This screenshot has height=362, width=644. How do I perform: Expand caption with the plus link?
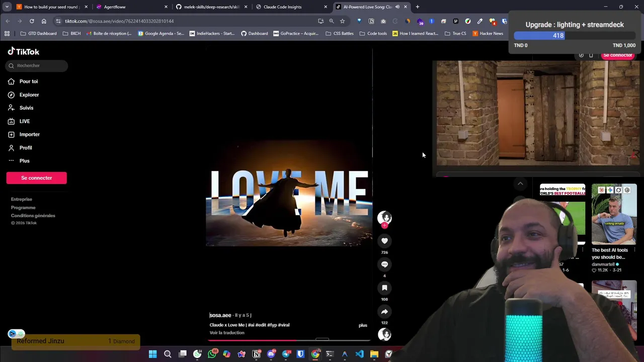363,325
